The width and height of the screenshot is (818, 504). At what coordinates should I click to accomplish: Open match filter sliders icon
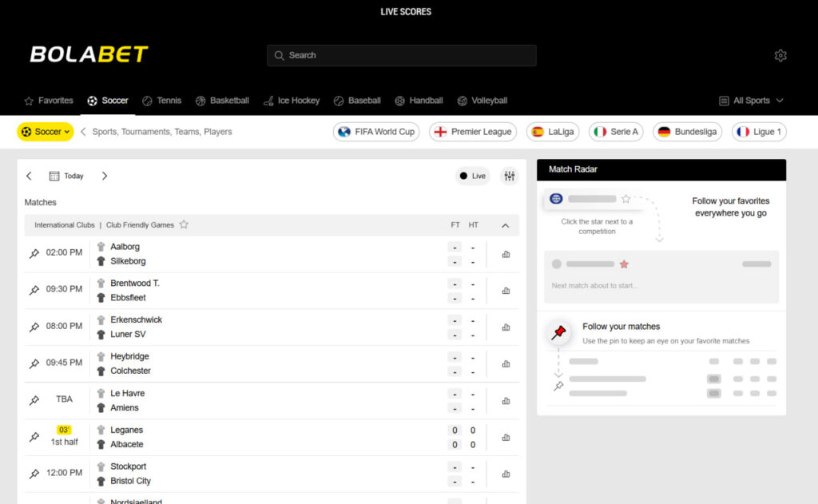pos(509,176)
